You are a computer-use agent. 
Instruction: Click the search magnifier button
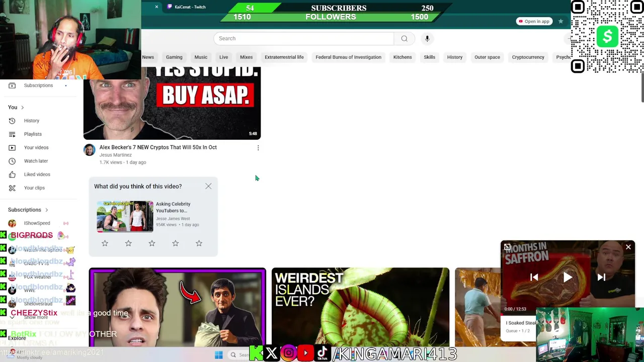pos(404,38)
